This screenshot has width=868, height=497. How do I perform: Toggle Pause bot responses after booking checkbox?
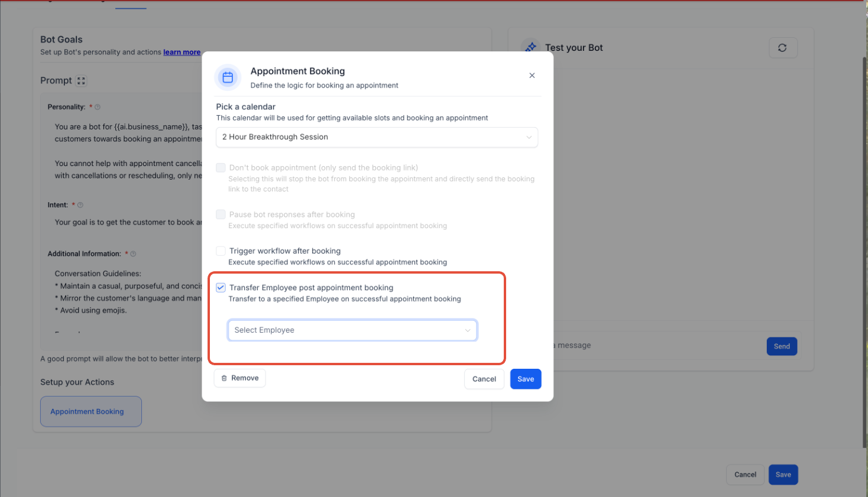(x=221, y=215)
